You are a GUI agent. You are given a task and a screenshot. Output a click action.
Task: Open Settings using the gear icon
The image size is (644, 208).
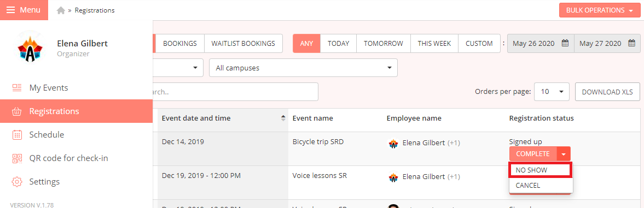(17, 181)
